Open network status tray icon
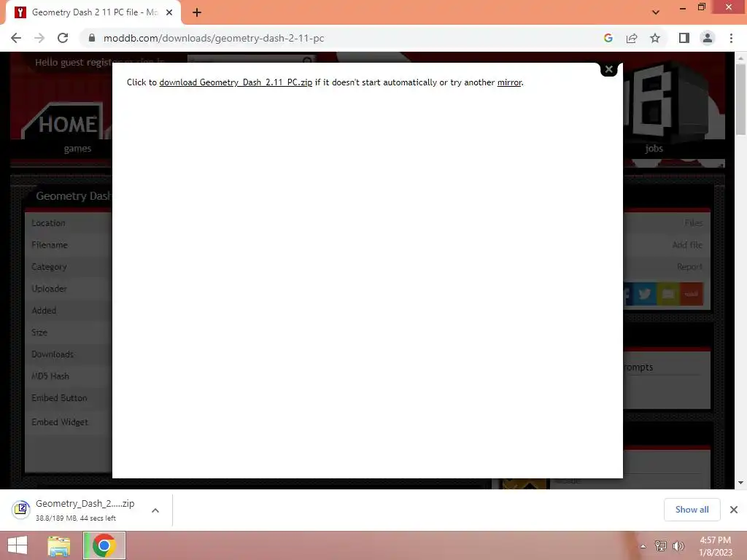The height and width of the screenshot is (560, 747). 660,546
